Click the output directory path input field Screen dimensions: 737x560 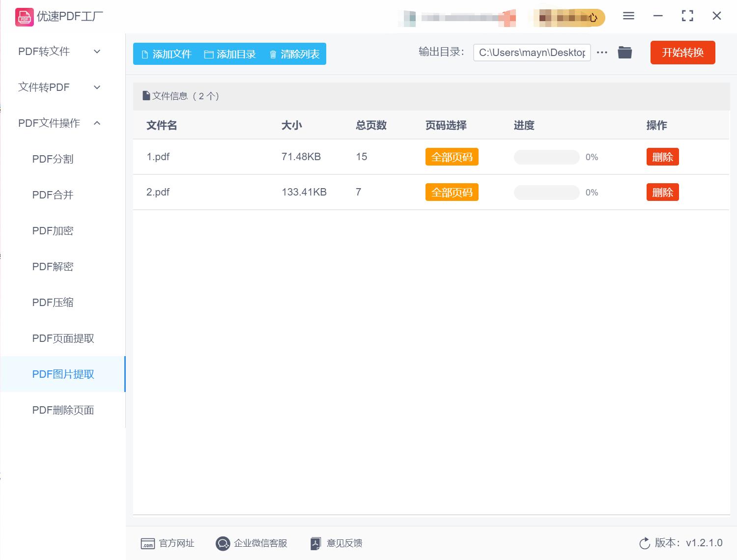tap(532, 52)
